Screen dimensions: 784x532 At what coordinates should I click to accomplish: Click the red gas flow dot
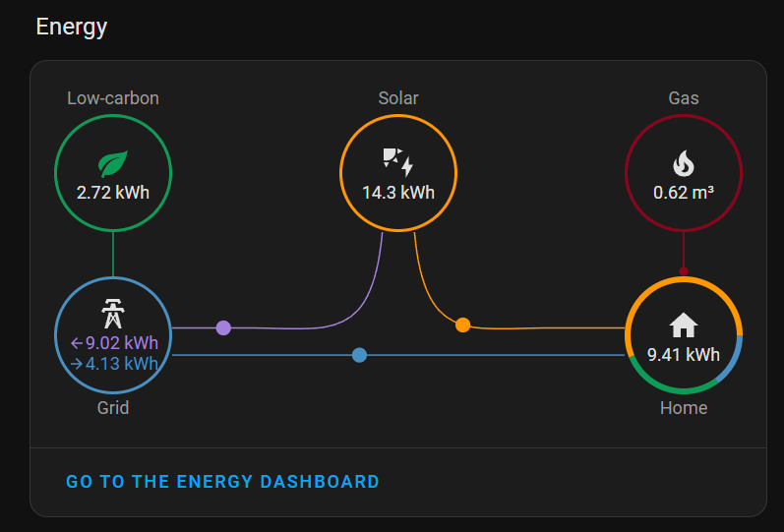(683, 271)
